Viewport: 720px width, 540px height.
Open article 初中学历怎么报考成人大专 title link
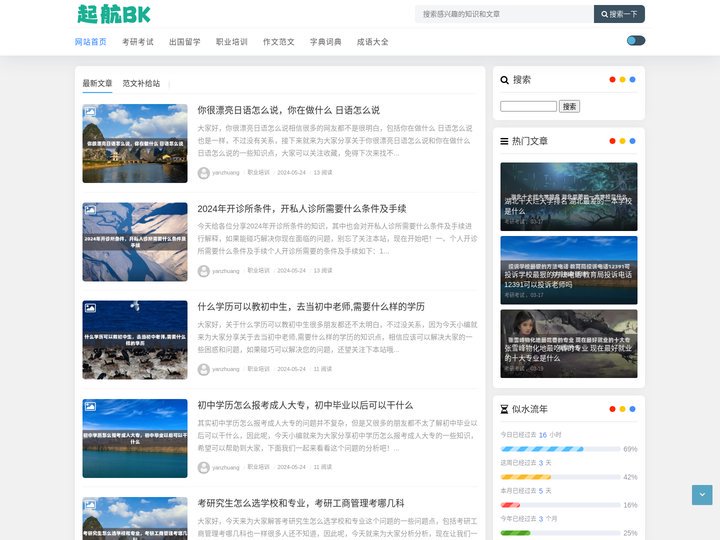point(305,405)
